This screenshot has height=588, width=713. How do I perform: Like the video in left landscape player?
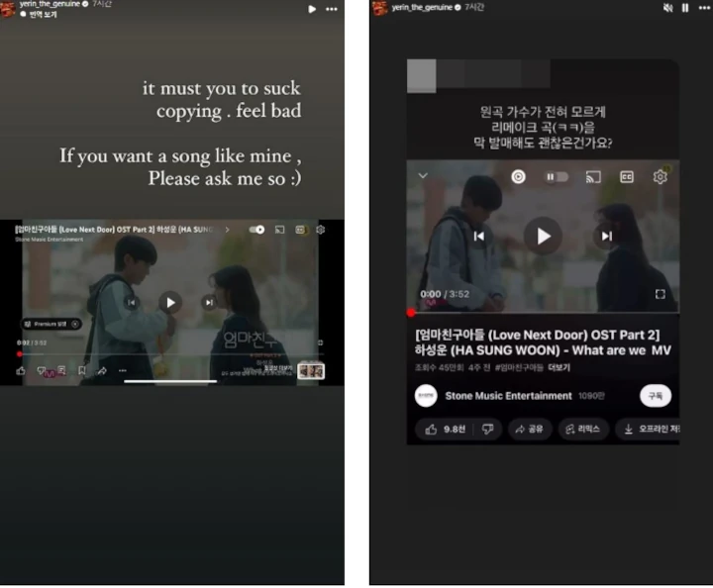coord(21,371)
